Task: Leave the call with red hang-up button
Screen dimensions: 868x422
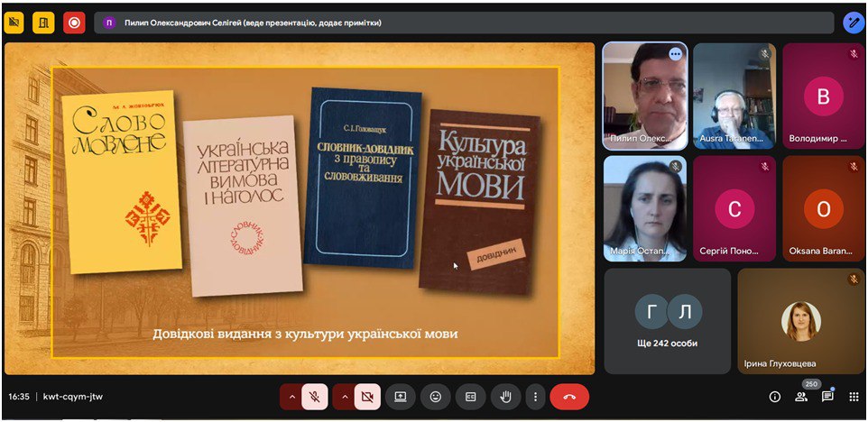Action: tap(569, 397)
